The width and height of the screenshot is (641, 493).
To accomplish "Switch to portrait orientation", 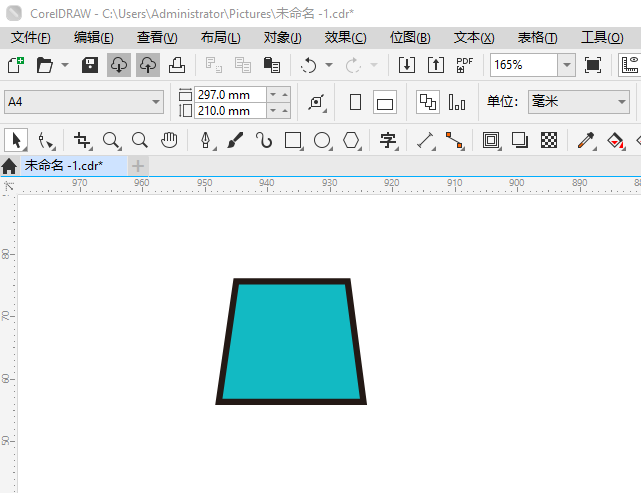I will pyautogui.click(x=356, y=102).
